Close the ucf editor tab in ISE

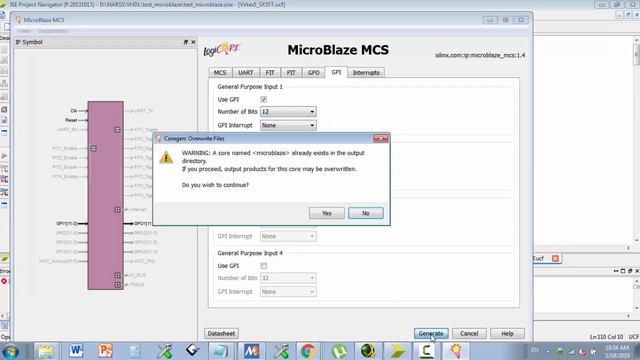pos(555,258)
